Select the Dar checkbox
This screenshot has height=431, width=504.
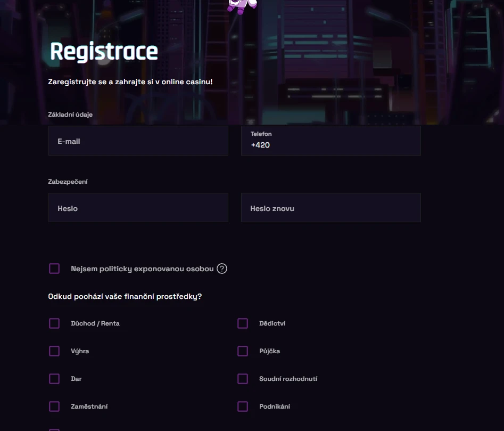54,379
